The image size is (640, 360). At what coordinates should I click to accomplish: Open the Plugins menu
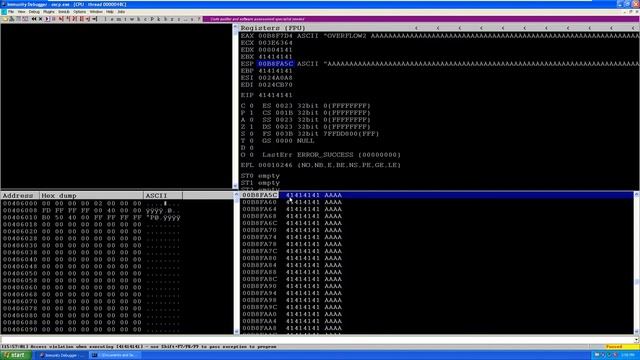pos(49,12)
